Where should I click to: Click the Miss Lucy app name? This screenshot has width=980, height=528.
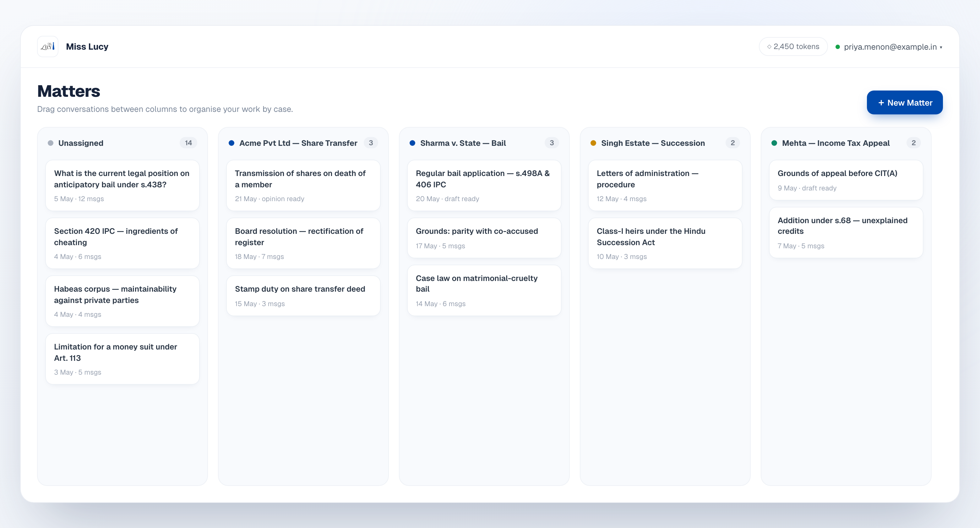pyautogui.click(x=87, y=47)
